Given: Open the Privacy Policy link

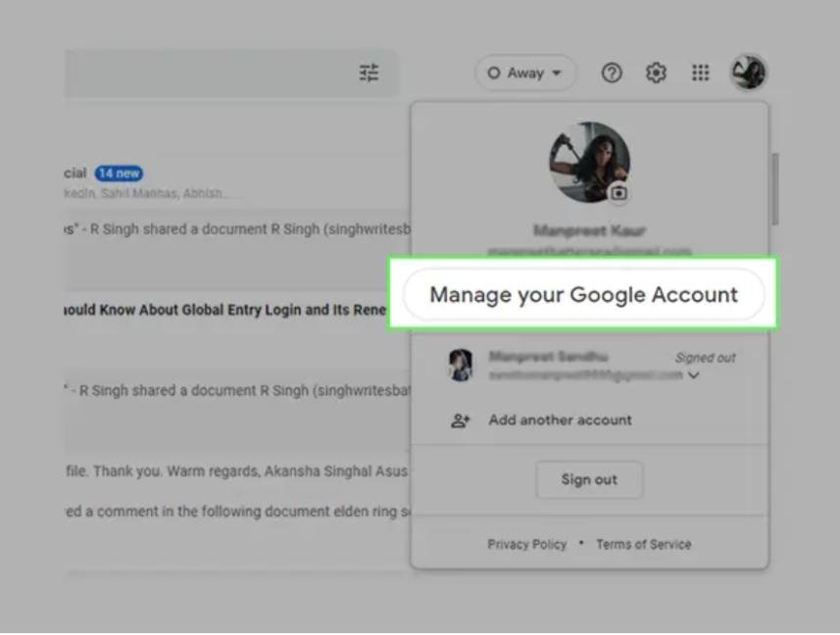Looking at the screenshot, I should [526, 545].
